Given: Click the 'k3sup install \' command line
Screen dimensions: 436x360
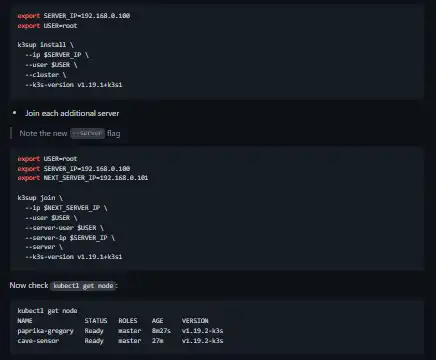Looking at the screenshot, I should pos(46,45).
